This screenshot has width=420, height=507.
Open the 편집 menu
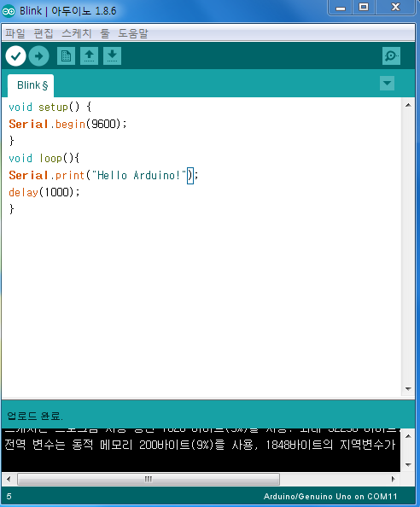44,33
